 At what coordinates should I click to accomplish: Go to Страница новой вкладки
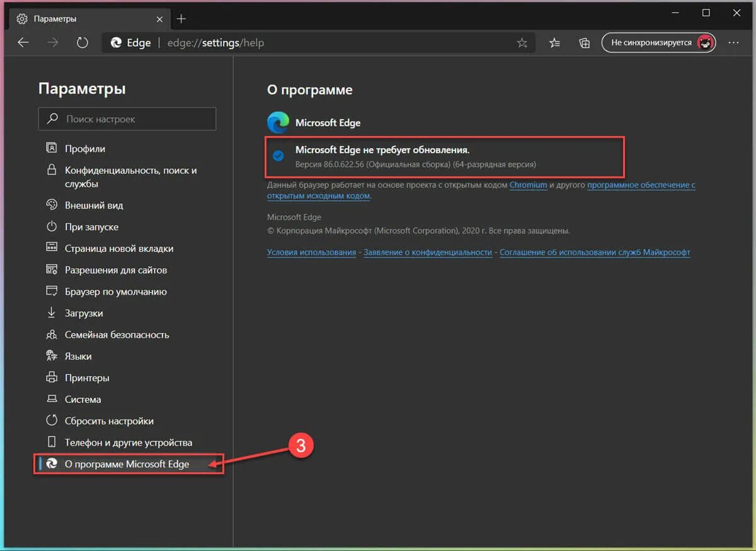(119, 248)
